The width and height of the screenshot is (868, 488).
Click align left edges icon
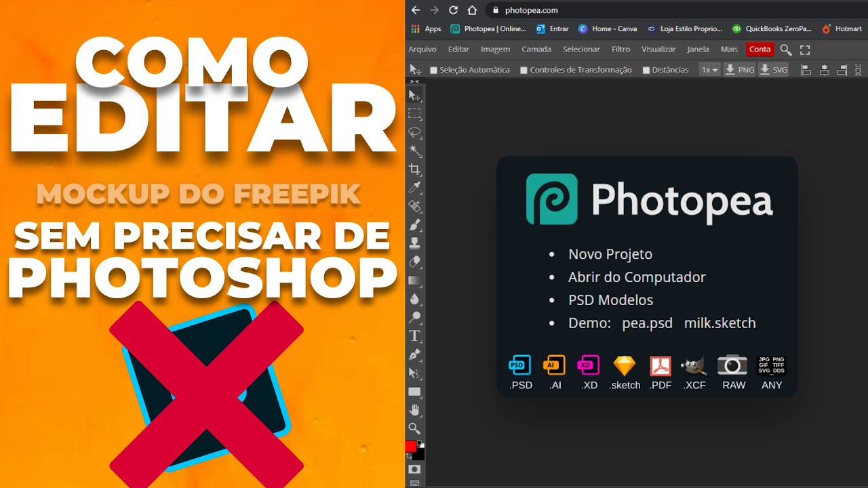coord(806,70)
